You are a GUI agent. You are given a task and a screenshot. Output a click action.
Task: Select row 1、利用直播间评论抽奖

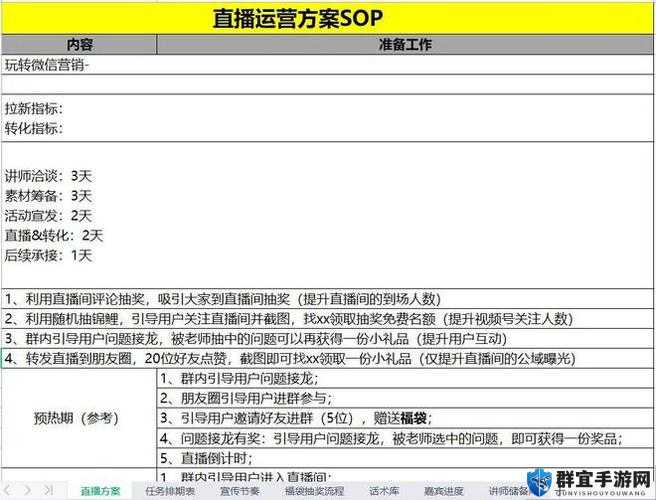point(327,299)
